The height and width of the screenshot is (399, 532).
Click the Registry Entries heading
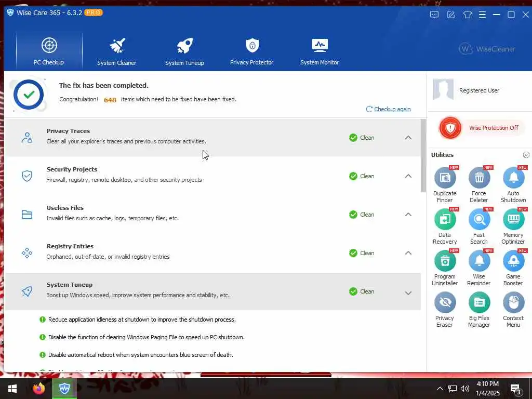pos(70,246)
